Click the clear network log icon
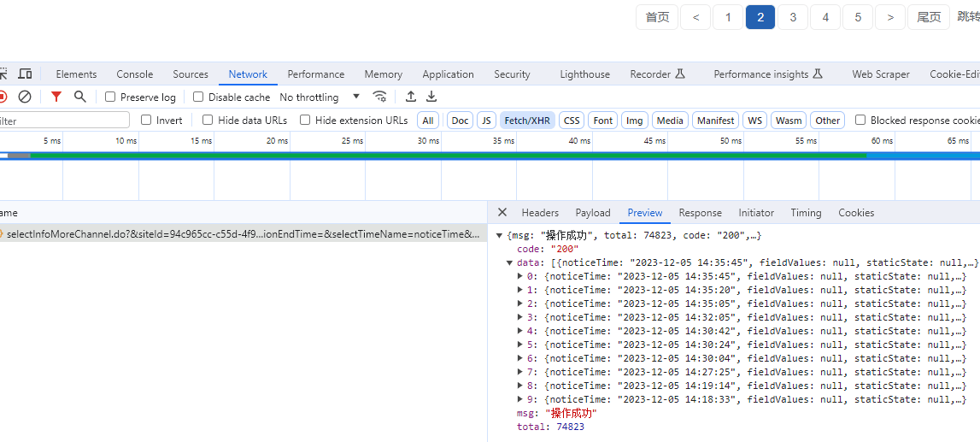Image resolution: width=980 pixels, height=442 pixels. tap(25, 97)
